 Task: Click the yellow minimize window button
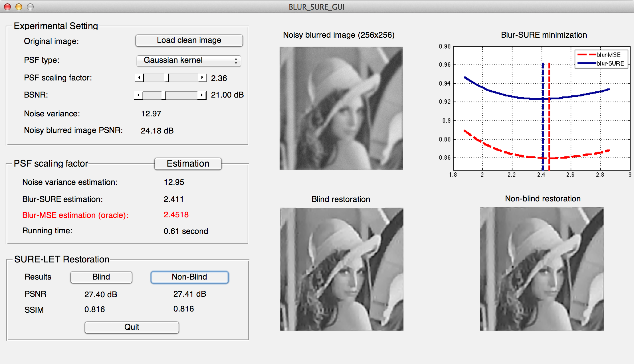19,7
